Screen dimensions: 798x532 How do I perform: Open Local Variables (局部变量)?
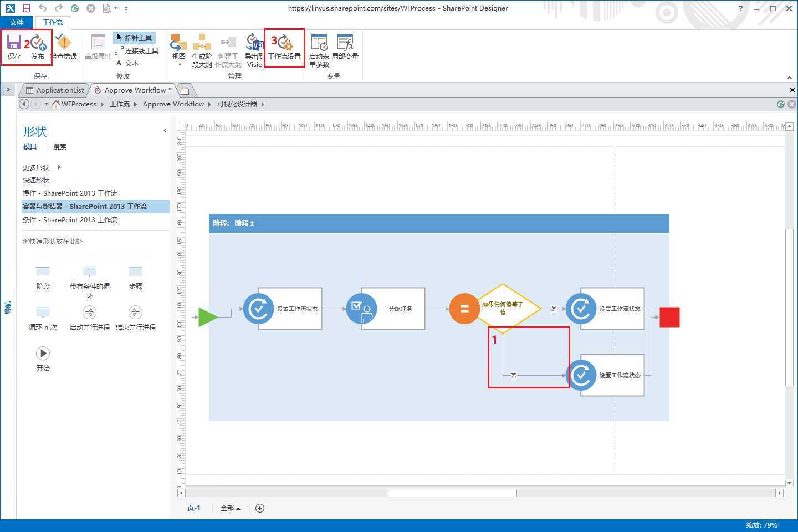[345, 48]
